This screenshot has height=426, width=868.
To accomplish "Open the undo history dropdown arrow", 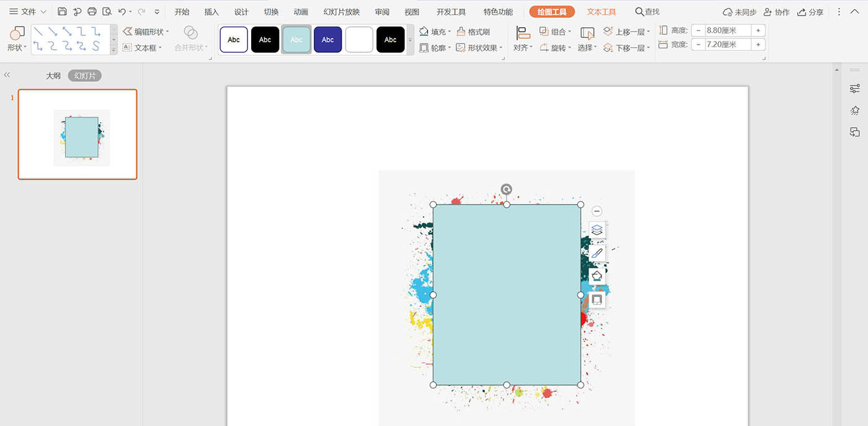I will pyautogui.click(x=130, y=12).
